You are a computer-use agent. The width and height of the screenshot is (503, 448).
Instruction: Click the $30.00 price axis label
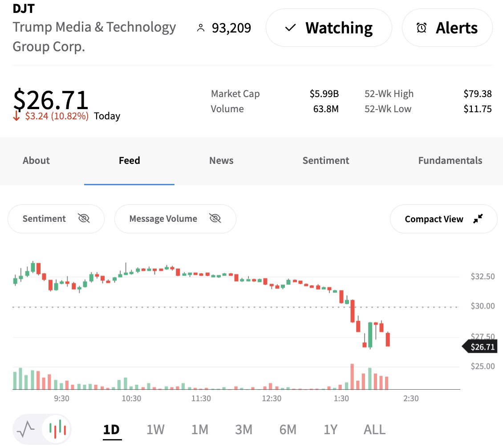pos(483,306)
